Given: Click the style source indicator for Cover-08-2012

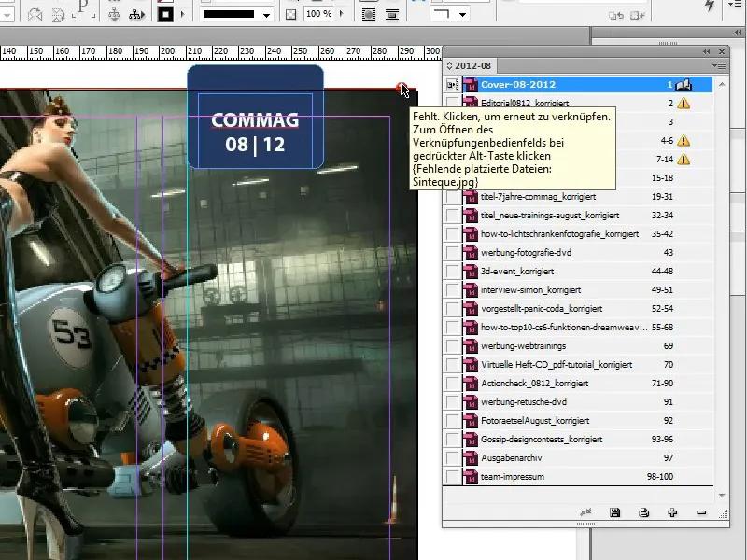Looking at the screenshot, I should pos(452,85).
